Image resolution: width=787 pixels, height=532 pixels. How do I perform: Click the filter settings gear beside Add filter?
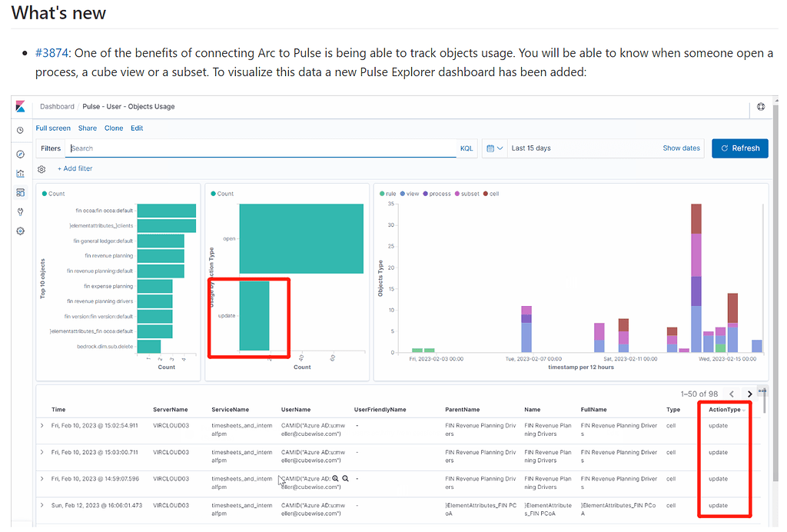pyautogui.click(x=41, y=168)
